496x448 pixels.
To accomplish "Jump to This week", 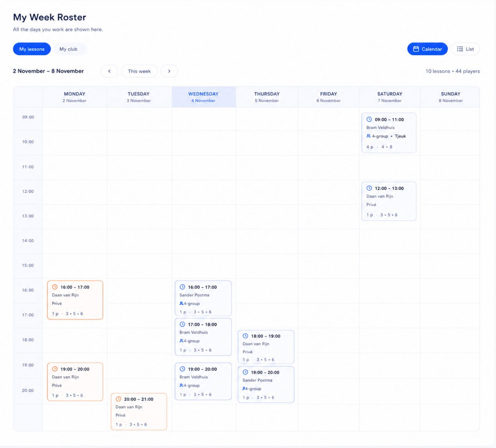I will [139, 71].
